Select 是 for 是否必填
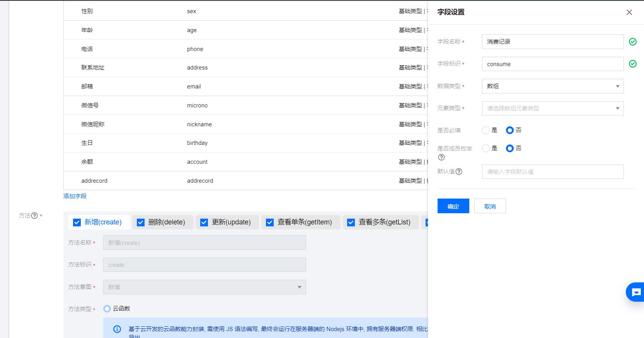Screen dimensions: 644x338 pyautogui.click(x=486, y=130)
